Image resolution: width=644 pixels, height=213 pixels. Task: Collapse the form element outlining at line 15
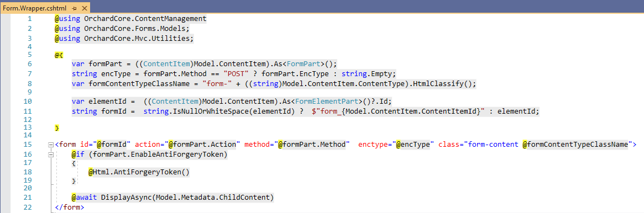(51, 144)
